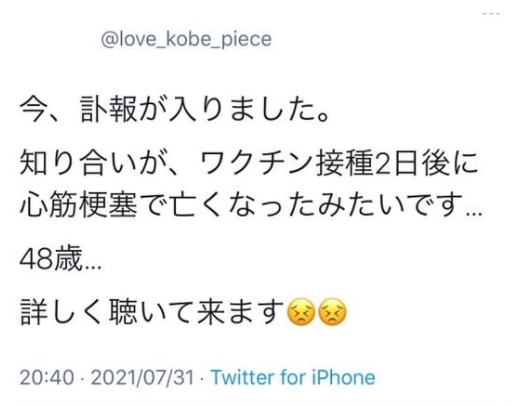
Task: Open the three-dot more options menu
Action: coord(491,14)
